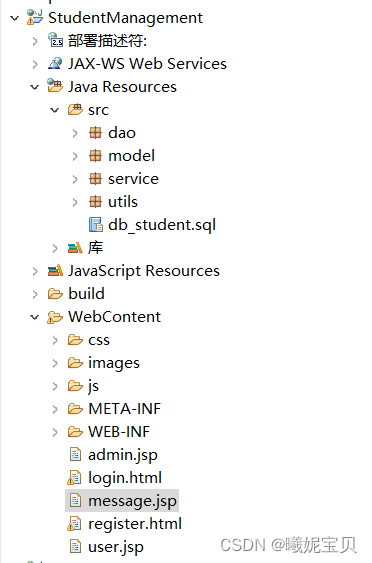372x563 pixels.
Task: Collapse the src folder node
Action: coord(55,110)
